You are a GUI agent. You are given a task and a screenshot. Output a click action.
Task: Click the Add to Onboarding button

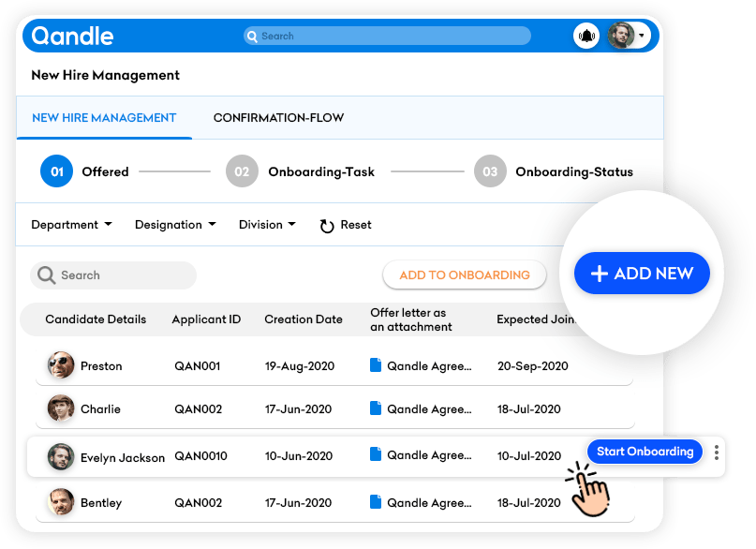coord(464,274)
